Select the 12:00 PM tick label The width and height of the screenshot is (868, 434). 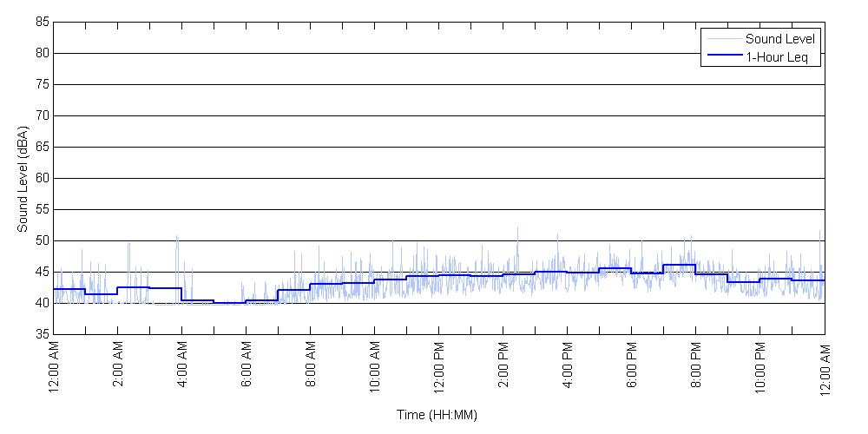pos(439,368)
